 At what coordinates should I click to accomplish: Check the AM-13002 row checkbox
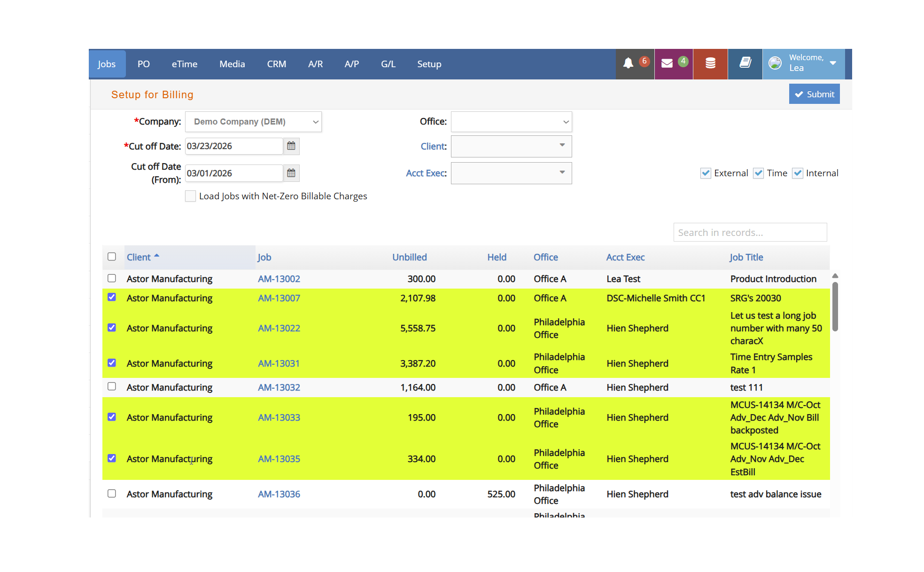pos(112,278)
